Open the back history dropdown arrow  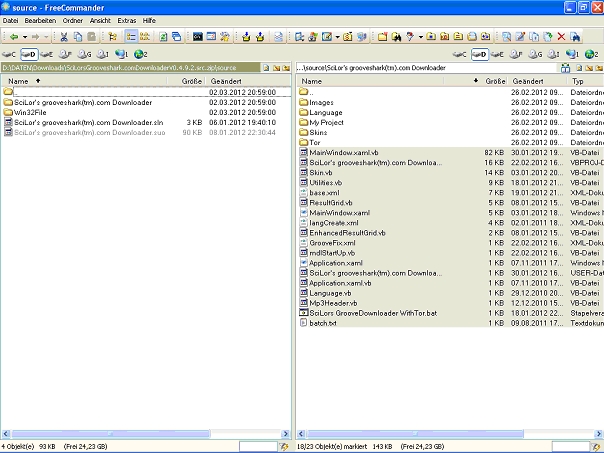pyautogui.click(x=25, y=37)
